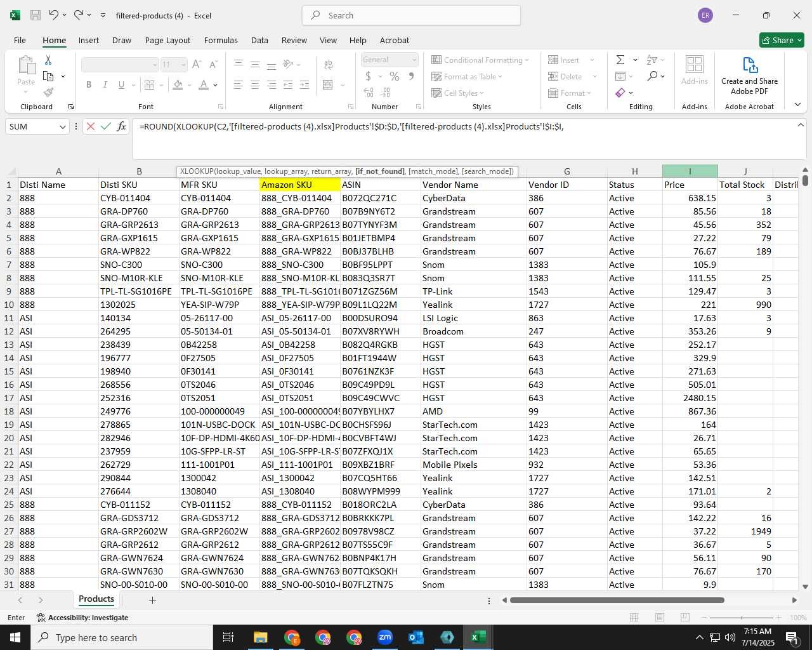Switch to the Formulas tab
Viewport: 812px width, 650px height.
(x=221, y=40)
